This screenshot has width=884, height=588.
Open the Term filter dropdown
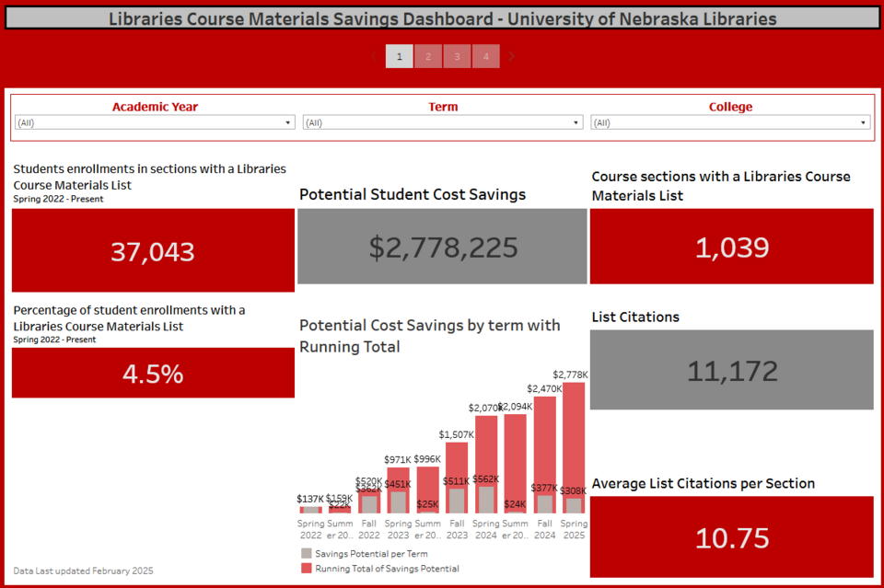[x=443, y=122]
